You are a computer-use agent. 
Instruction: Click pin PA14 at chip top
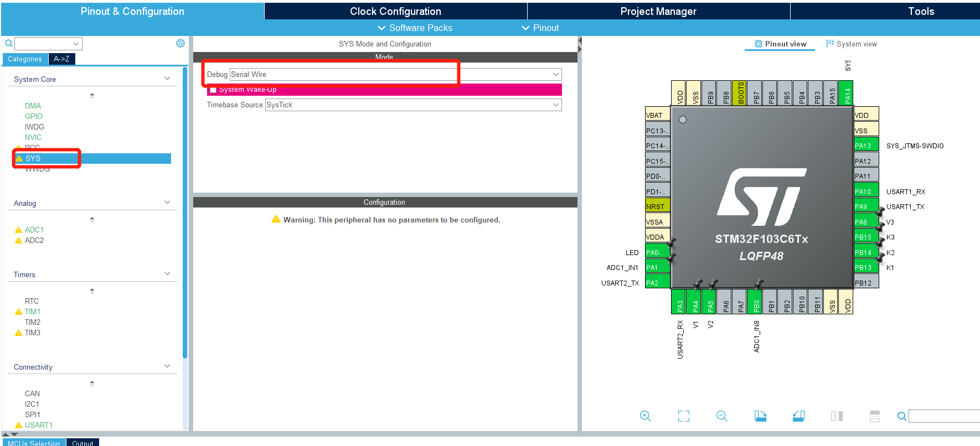846,93
